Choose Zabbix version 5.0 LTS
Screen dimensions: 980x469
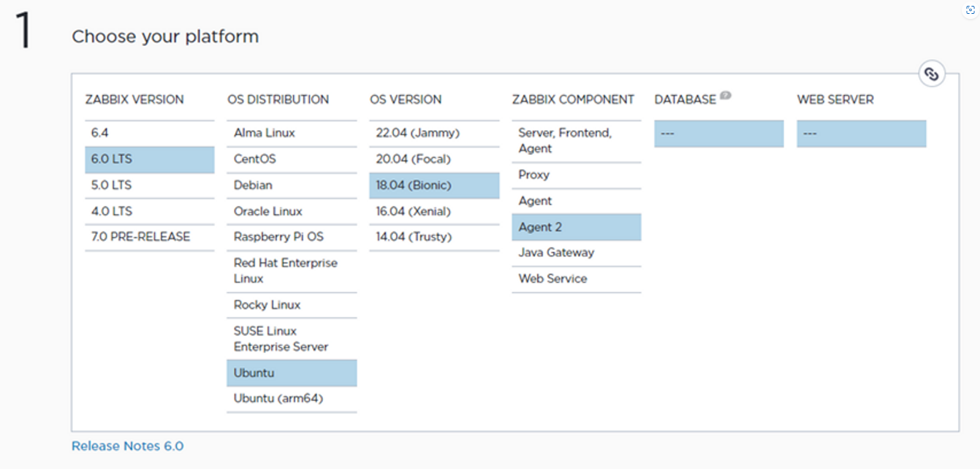click(150, 186)
